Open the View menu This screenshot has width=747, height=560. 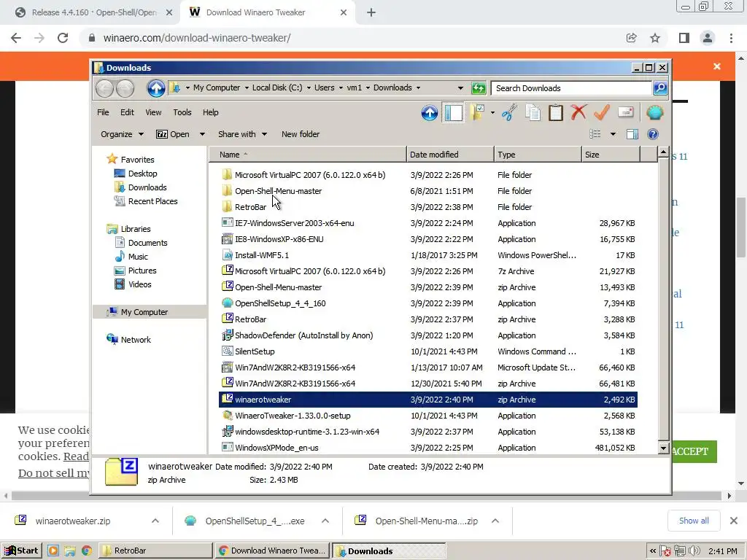153,112
